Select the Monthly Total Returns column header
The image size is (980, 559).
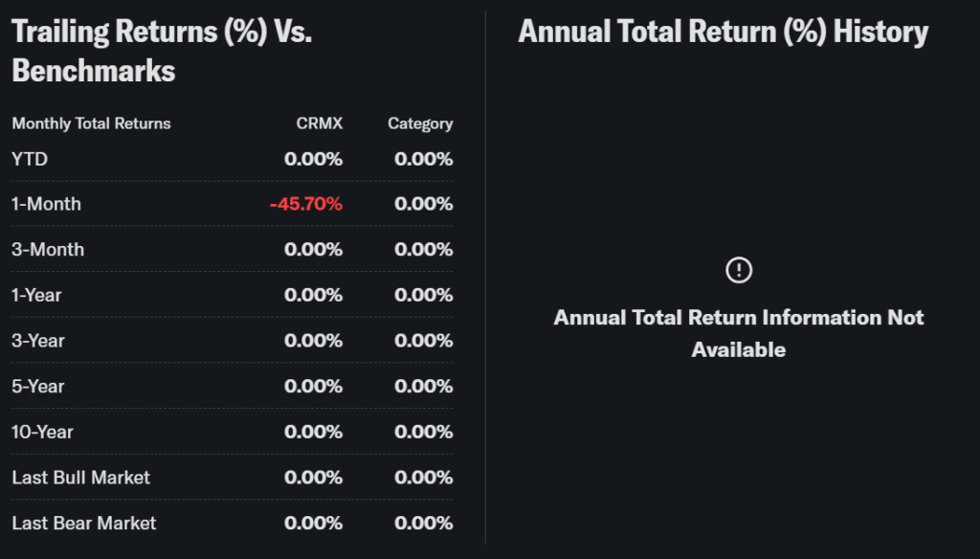pos(91,123)
